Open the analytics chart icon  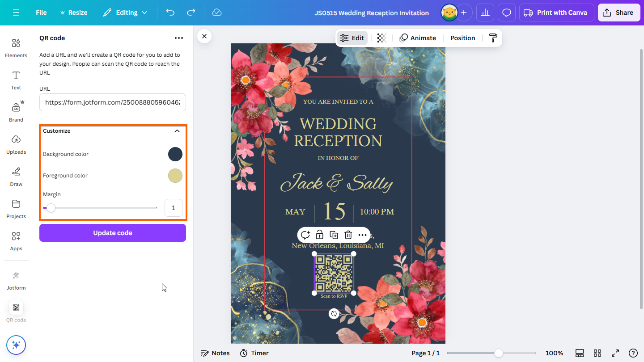(485, 13)
